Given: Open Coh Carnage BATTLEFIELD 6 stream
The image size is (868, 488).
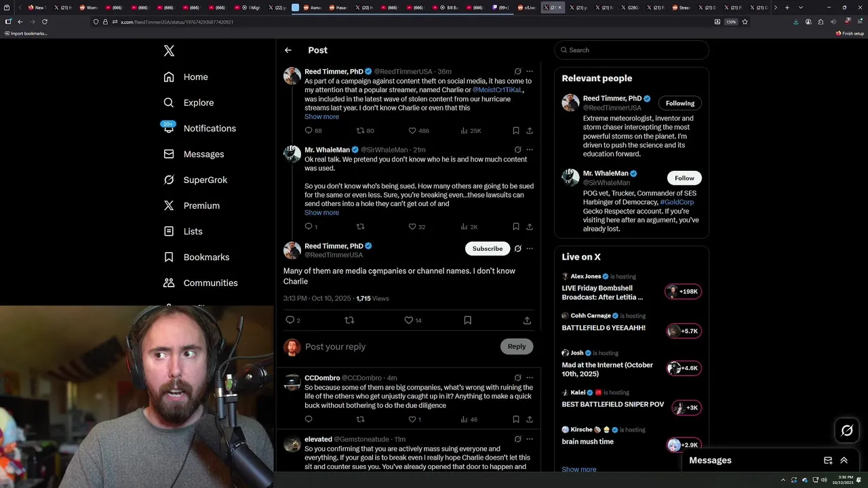Looking at the screenshot, I should 631,324.
